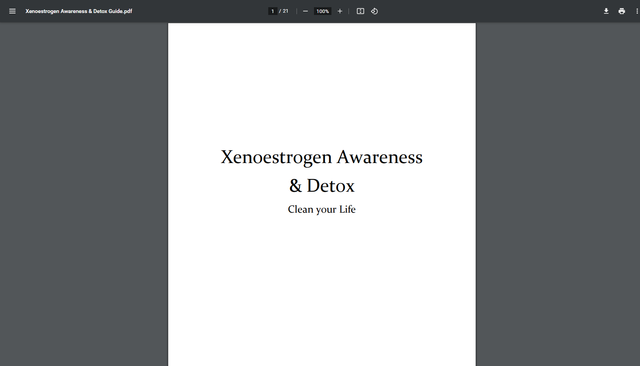Click the 'Clean your Life' subtitle
Viewport: 640px width, 366px height.
[322, 209]
